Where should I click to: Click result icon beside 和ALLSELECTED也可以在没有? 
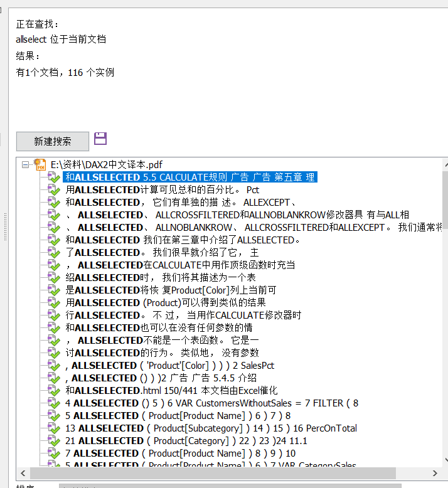point(54,327)
